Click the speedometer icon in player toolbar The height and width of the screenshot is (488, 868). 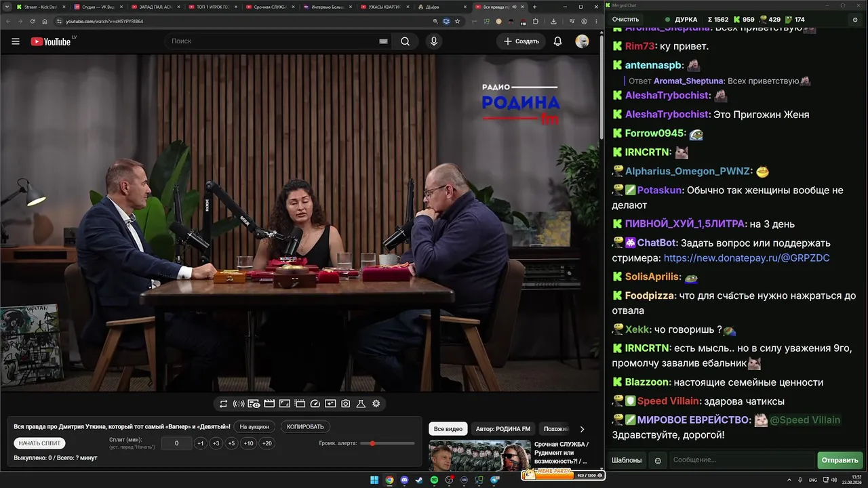point(315,404)
